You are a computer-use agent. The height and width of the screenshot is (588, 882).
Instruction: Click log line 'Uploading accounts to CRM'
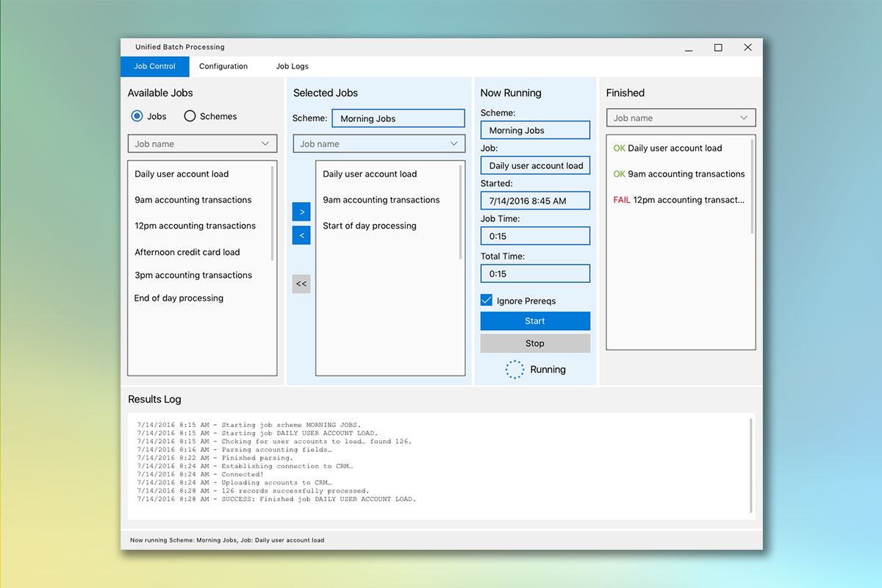[234, 483]
